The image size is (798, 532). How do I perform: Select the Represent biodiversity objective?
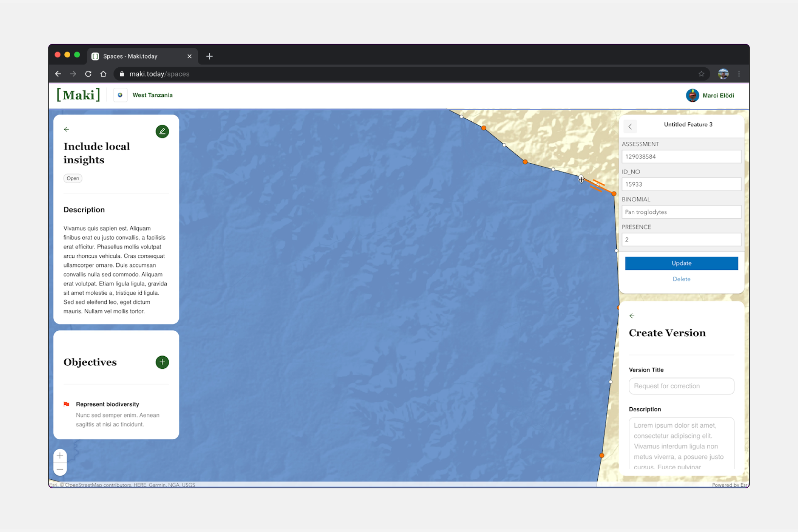107,404
